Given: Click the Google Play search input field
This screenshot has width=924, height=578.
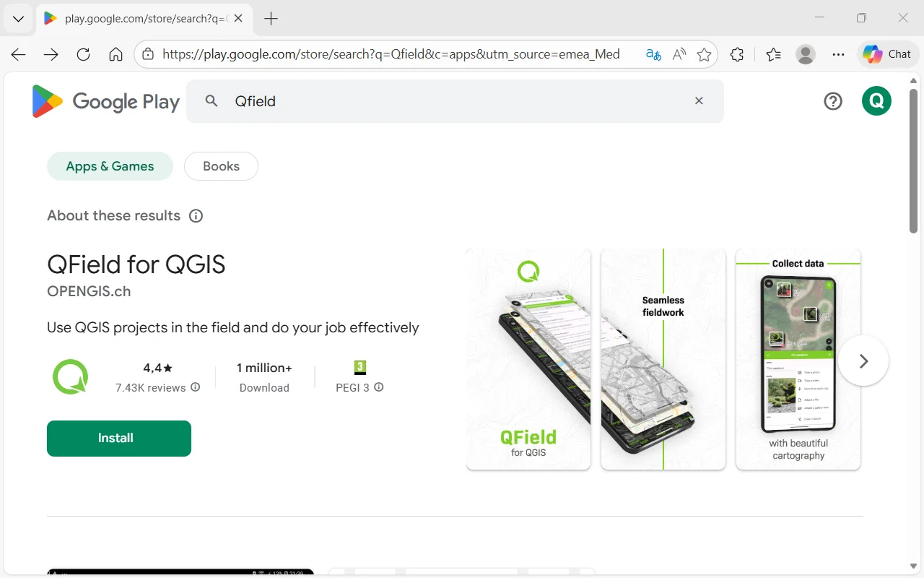Looking at the screenshot, I should click(x=455, y=101).
